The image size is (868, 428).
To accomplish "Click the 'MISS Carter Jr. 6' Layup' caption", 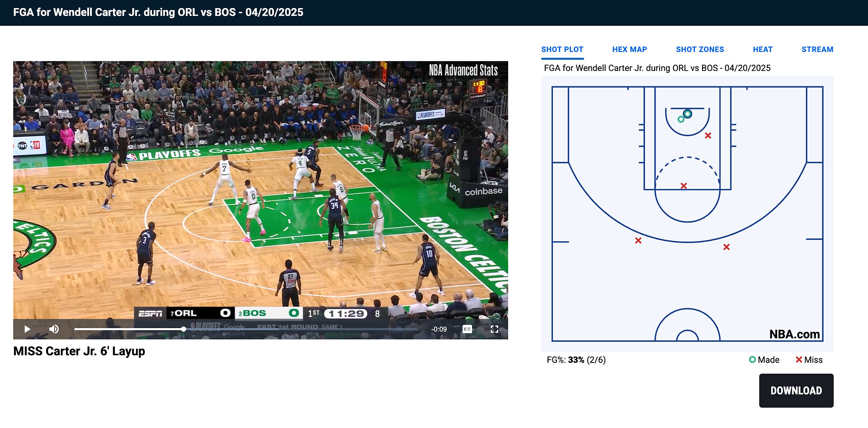I will point(79,351).
